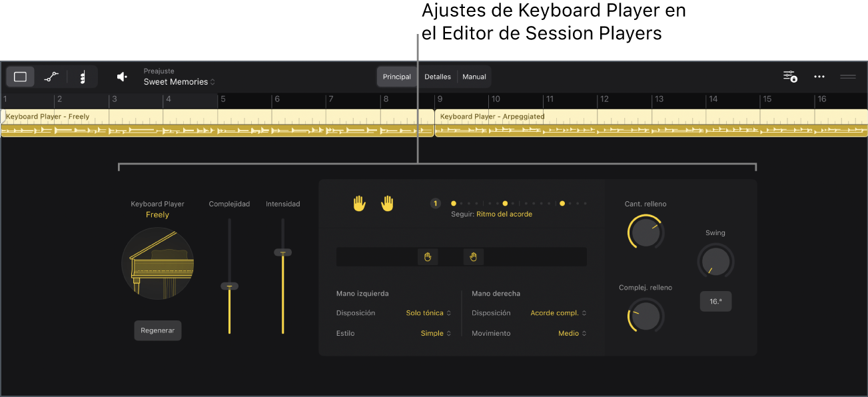
Task: Toggle the left hand icon at top
Action: pos(360,204)
